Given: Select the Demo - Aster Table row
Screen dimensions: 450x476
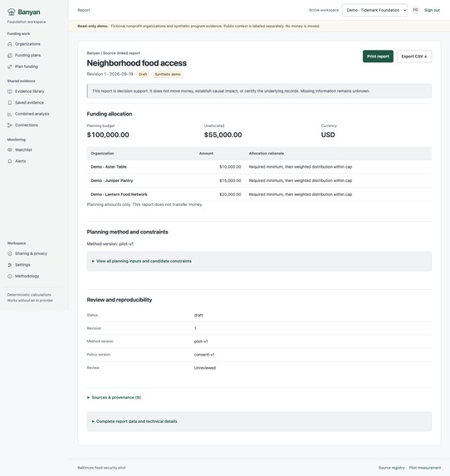Looking at the screenshot, I should click(259, 167).
